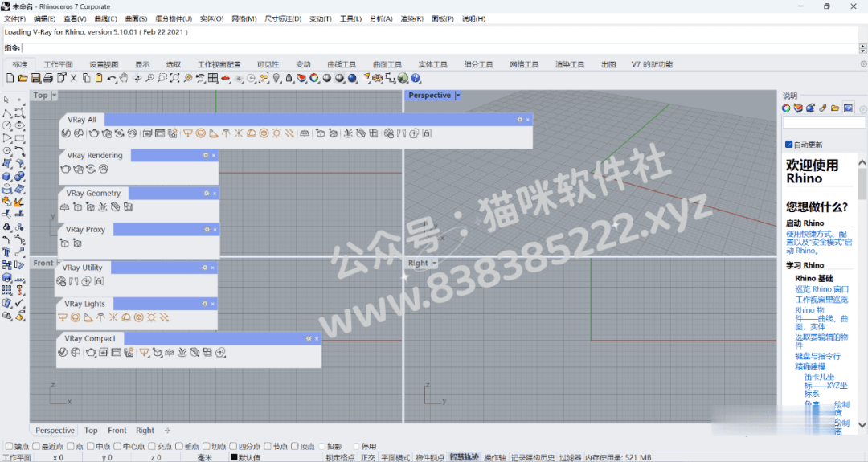868x462 pixels.
Task: Enable the 端点 osnap checkbox
Action: tap(9, 446)
